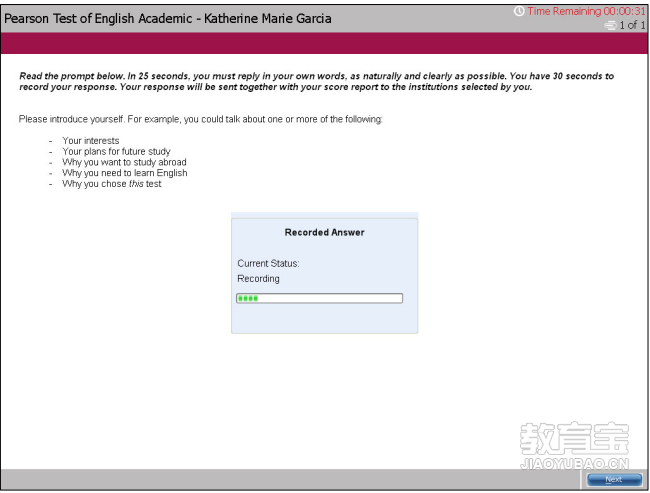
Task: Click the Recorded Answer panel heading
Action: [325, 232]
